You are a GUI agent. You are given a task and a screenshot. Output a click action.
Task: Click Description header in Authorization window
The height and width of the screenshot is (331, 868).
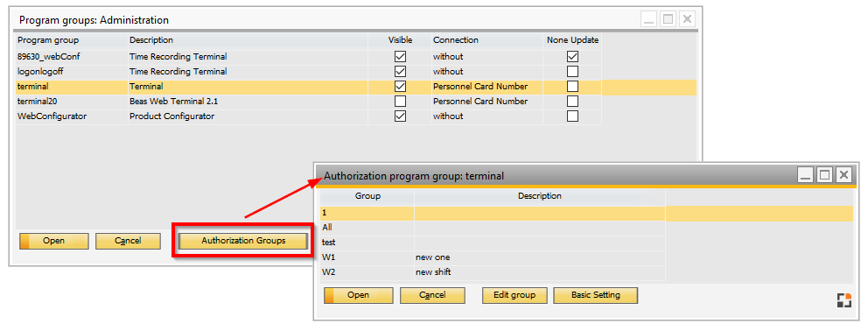pyautogui.click(x=540, y=196)
